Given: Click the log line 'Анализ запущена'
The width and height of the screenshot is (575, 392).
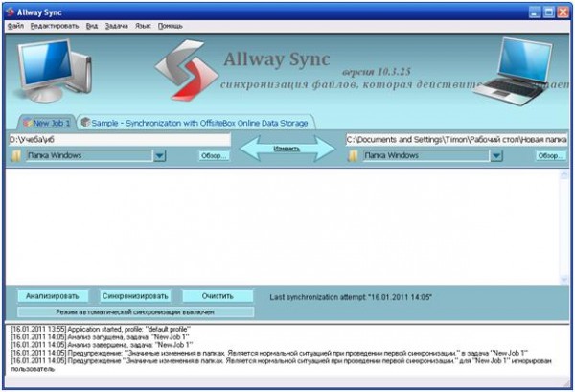Looking at the screenshot, I should point(100,337).
